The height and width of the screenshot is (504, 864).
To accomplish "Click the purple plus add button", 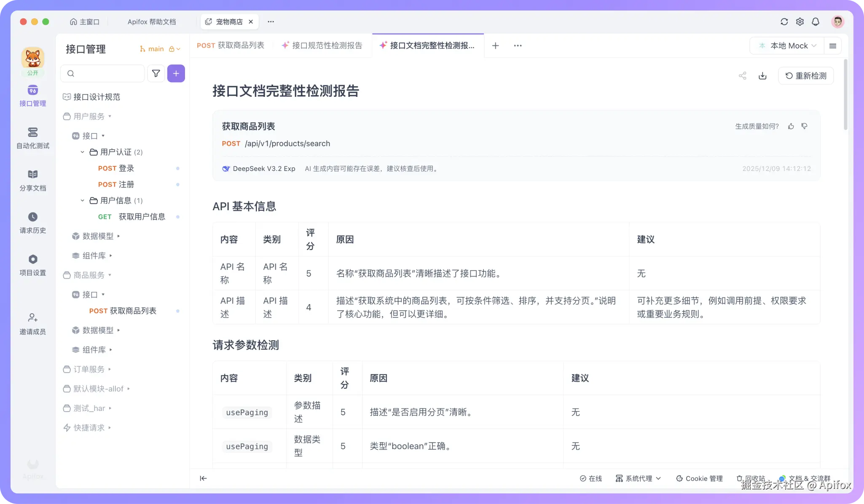I will [x=176, y=74].
